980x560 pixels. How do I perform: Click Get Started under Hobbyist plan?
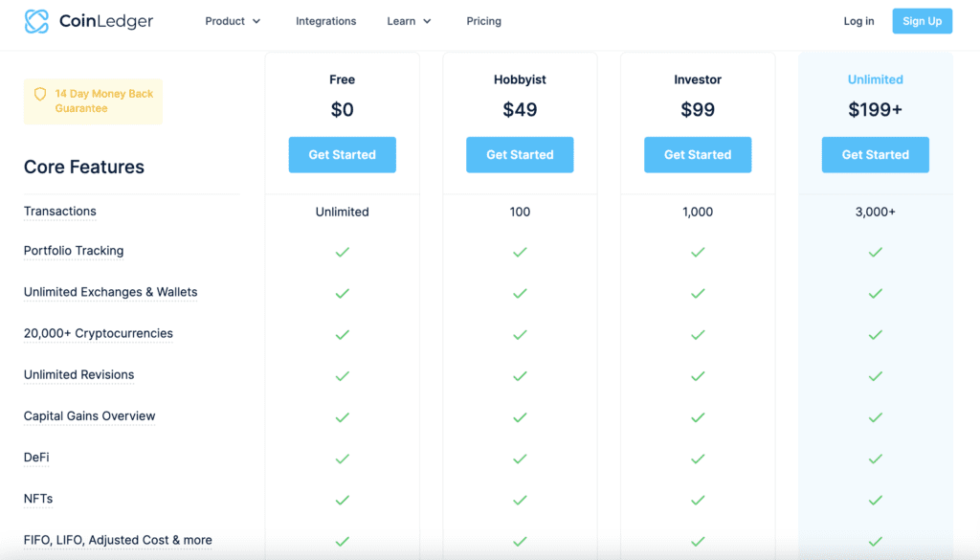[x=520, y=154]
